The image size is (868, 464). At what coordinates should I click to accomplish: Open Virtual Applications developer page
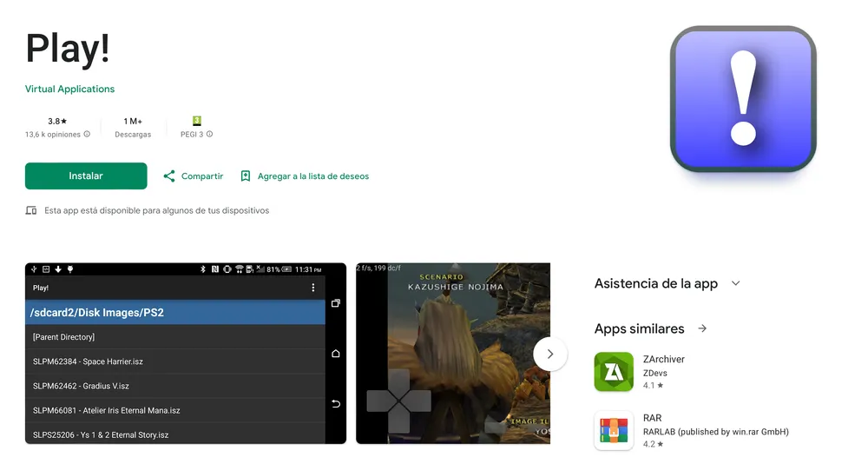click(x=69, y=89)
